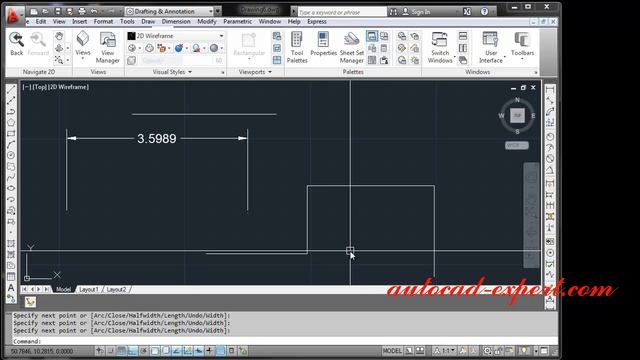Open the User Interface options
This screenshot has width=640, height=360.
point(491,47)
